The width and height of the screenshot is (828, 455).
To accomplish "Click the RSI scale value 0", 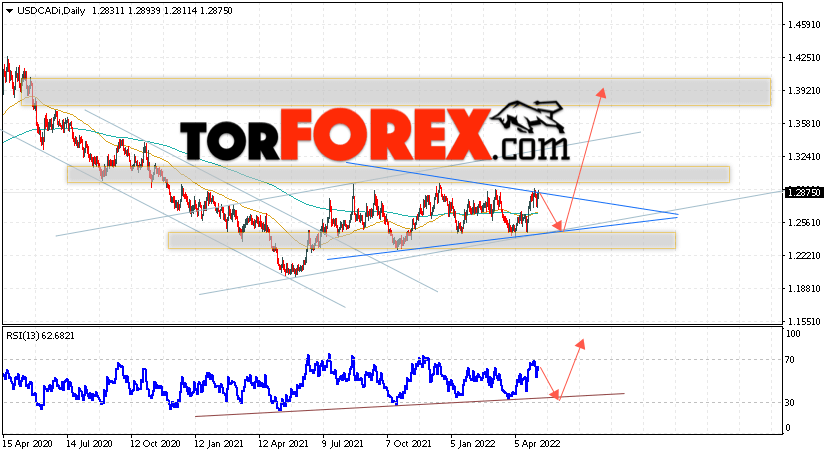I will coord(788,428).
